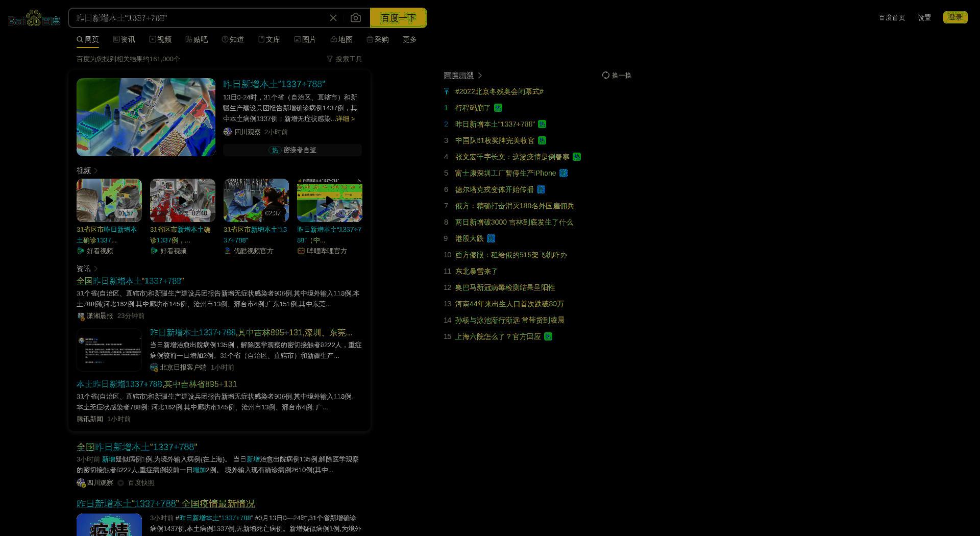Viewport: 980px width, 536px height.
Task: Switch to the 文库 tab
Action: tap(269, 39)
